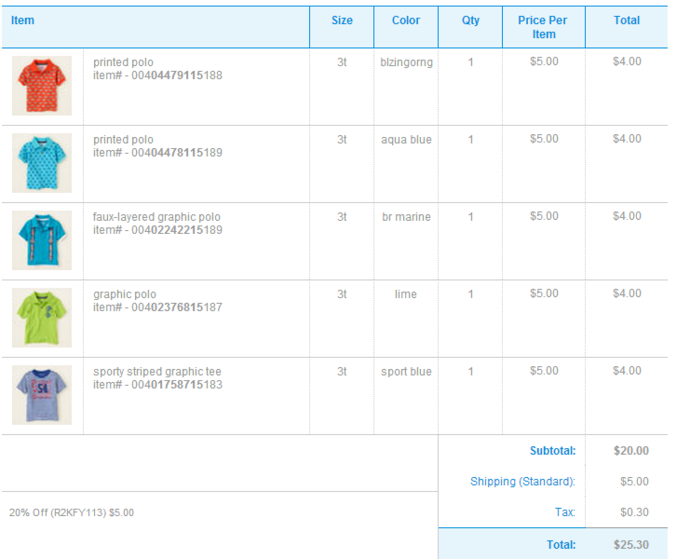
Task: Open the lime graphic polo thumbnail
Action: click(42, 317)
